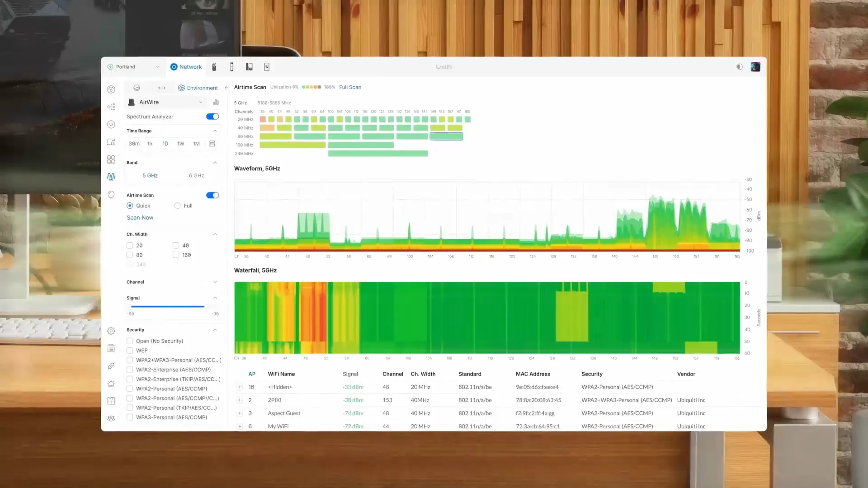
Task: Open the Protect camera app icon
Action: click(x=214, y=67)
